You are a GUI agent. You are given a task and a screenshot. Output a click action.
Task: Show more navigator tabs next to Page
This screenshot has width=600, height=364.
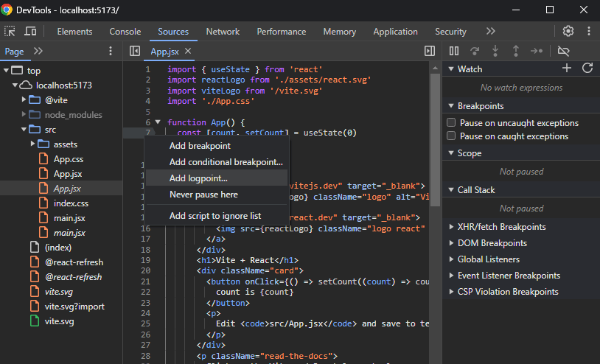point(38,51)
